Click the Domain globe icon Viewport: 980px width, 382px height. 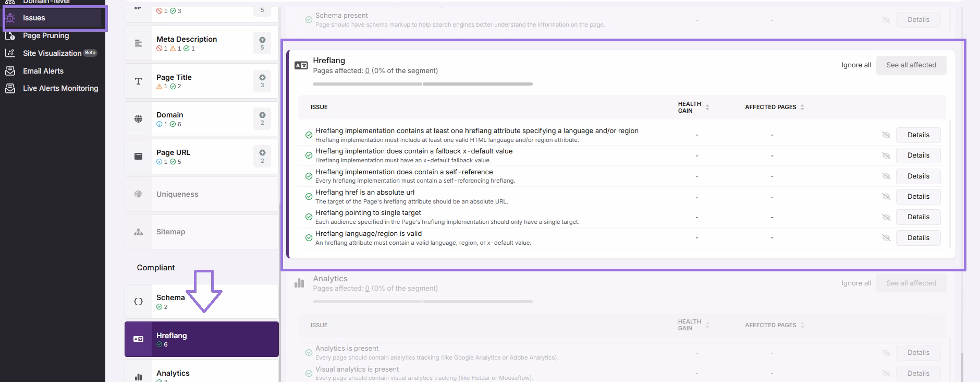pyautogui.click(x=138, y=119)
